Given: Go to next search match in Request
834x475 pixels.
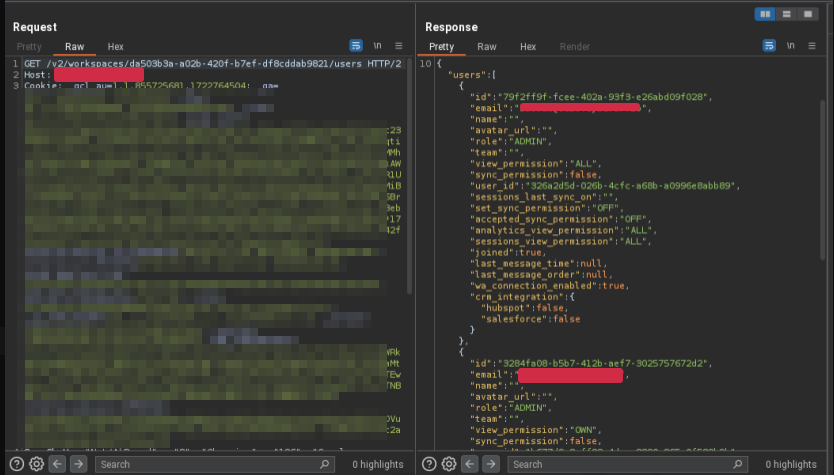Looking at the screenshot, I should [x=80, y=464].
